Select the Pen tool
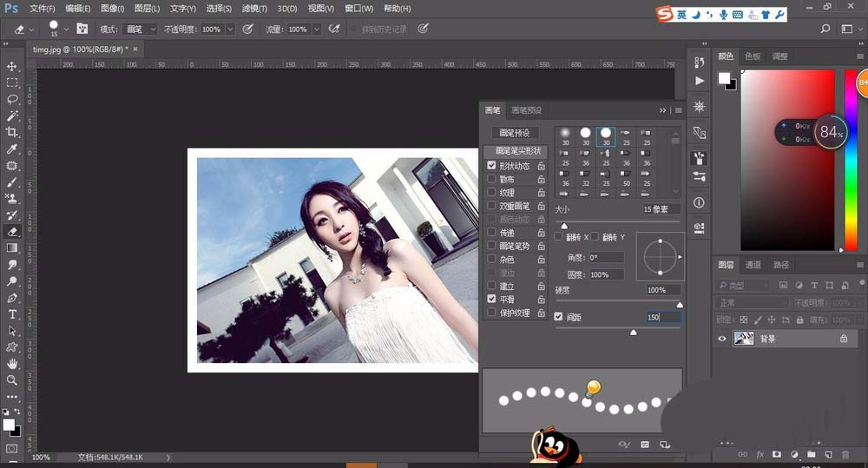Image resolution: width=868 pixels, height=468 pixels. tap(12, 298)
